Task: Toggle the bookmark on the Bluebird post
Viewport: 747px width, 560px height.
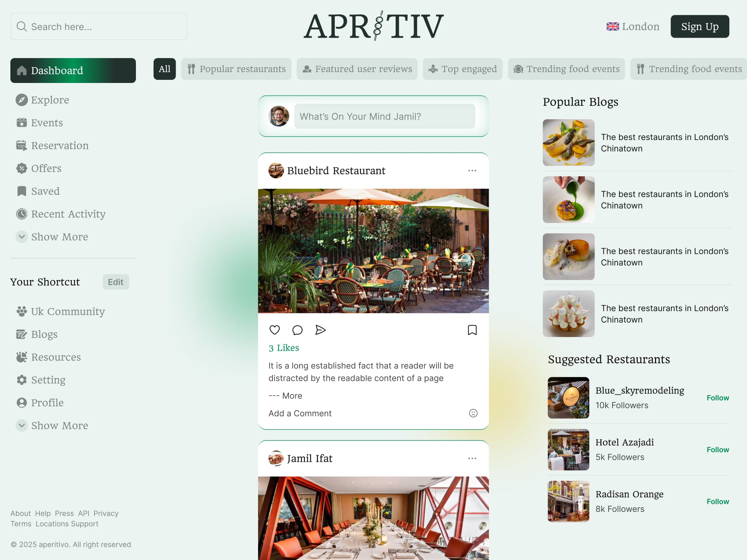Action: point(472,330)
